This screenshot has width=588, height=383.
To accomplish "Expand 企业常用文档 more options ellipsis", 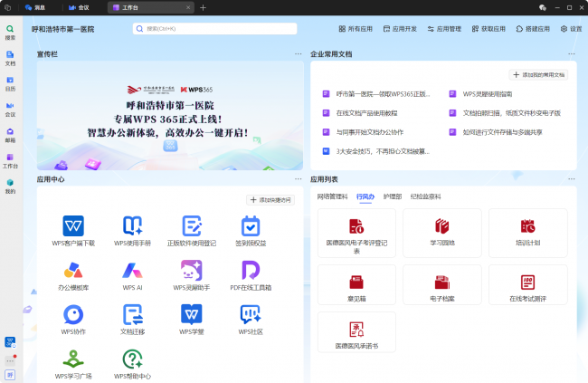I will 571,54.
